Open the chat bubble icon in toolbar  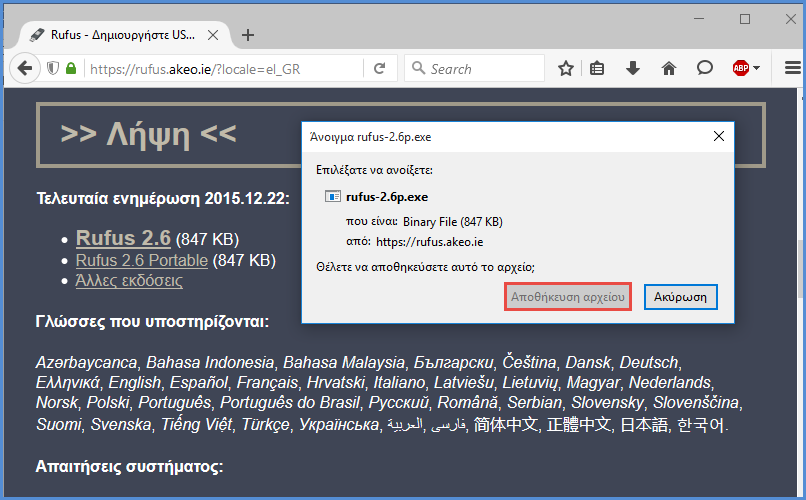pos(705,68)
